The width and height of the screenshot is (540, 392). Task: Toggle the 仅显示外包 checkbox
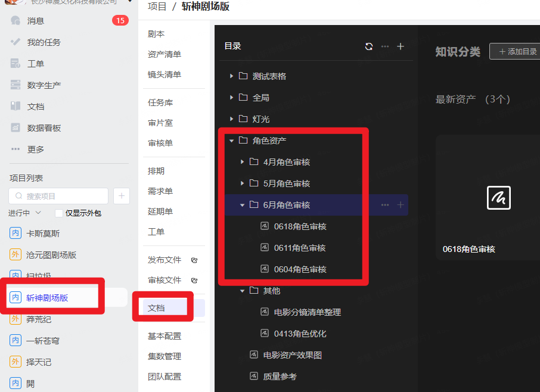59,213
